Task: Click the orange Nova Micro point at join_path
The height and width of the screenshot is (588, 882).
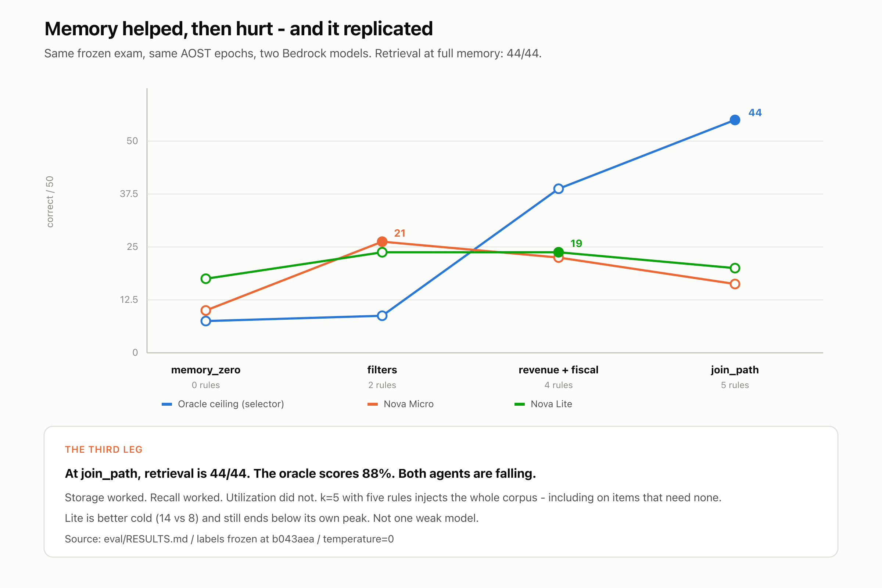Action: click(x=735, y=284)
